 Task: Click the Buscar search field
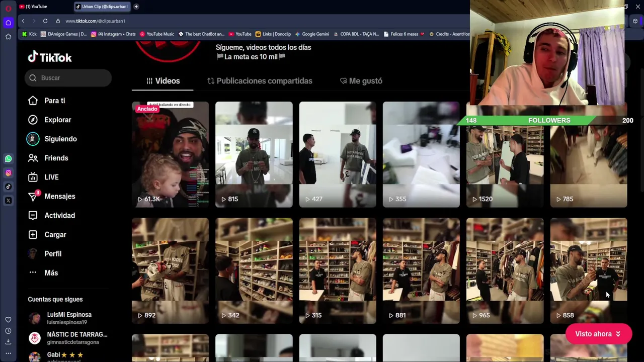tap(68, 78)
